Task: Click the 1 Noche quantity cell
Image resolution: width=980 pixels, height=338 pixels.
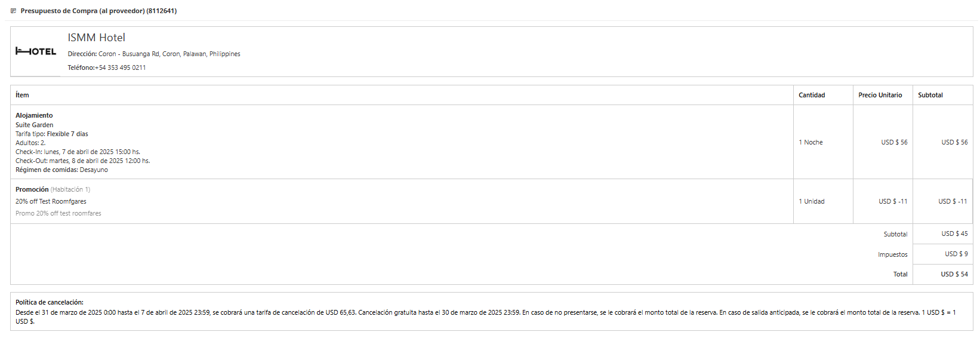Action: (x=810, y=142)
